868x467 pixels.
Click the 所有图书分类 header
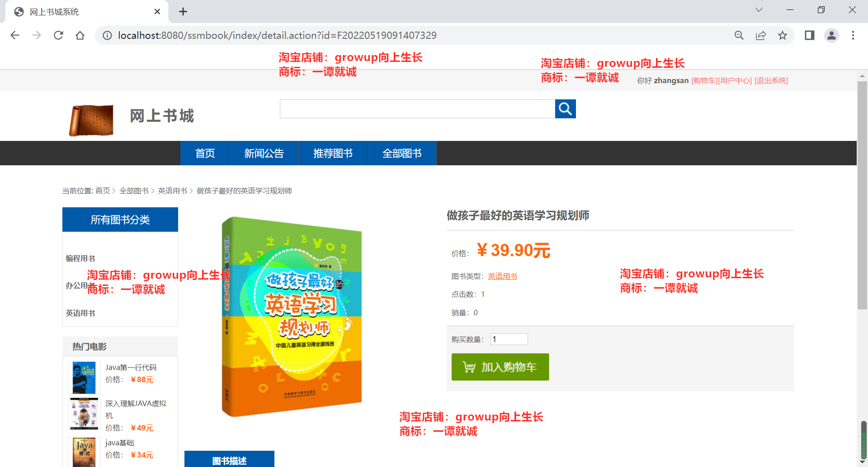(x=120, y=219)
